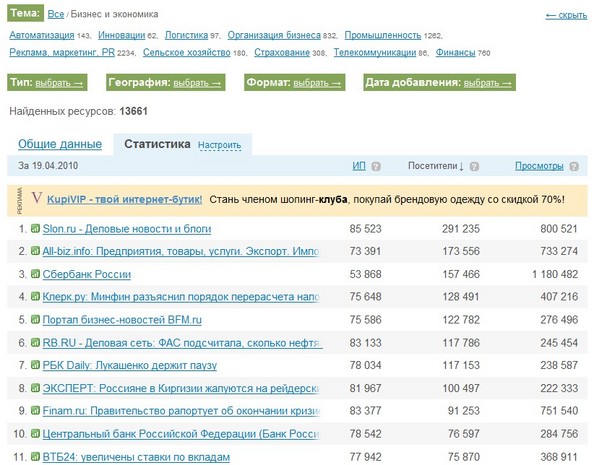Image resolution: width=594 pixels, height=465 pixels.
Task: Open the stats icon beside Портал бизнес-новостей BFM.ru
Action: pos(35,319)
